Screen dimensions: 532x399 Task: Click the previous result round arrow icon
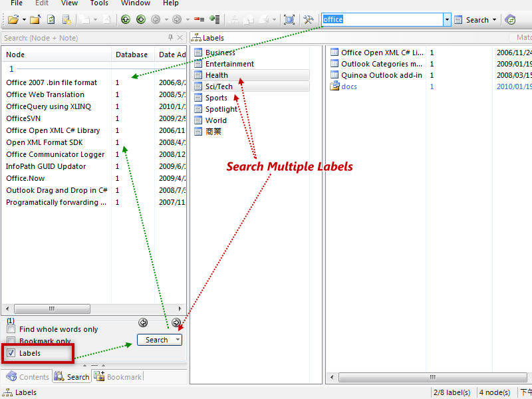(x=143, y=323)
